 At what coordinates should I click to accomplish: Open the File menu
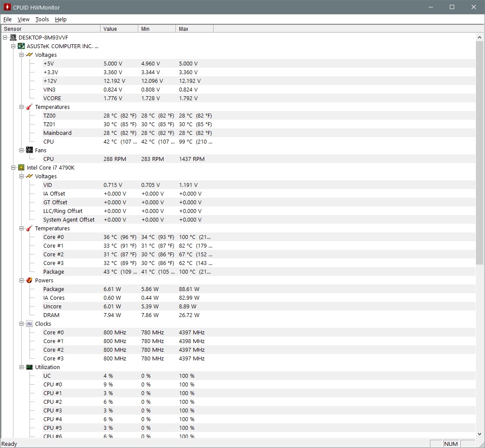click(7, 19)
